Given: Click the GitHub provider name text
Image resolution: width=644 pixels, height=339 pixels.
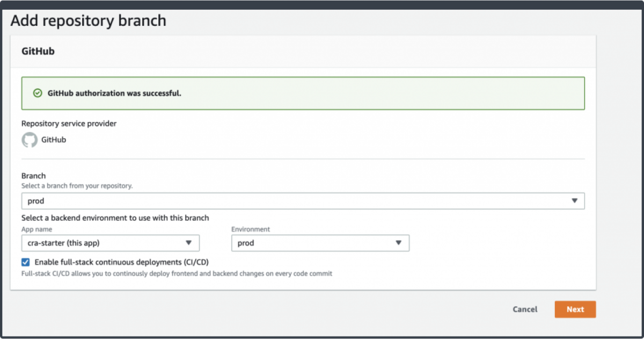Looking at the screenshot, I should (x=54, y=140).
